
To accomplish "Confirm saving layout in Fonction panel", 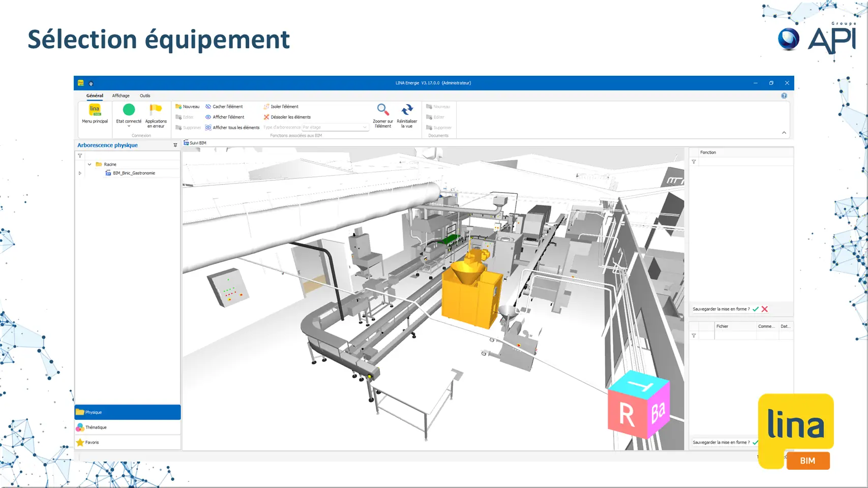I will pyautogui.click(x=756, y=309).
